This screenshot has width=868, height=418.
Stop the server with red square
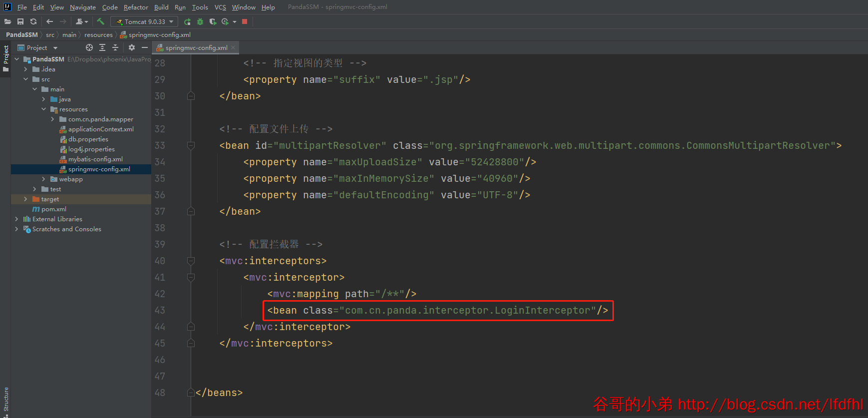click(245, 21)
